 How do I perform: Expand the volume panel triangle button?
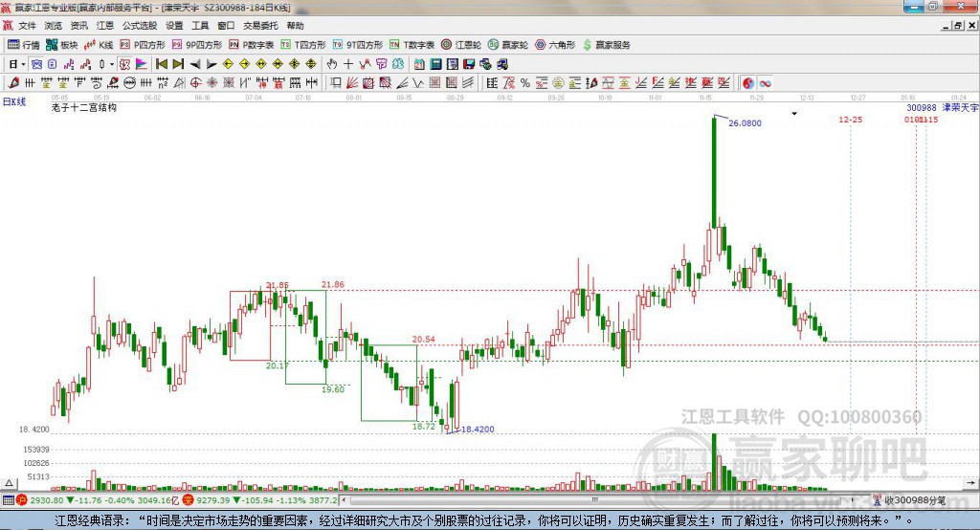click(10, 483)
